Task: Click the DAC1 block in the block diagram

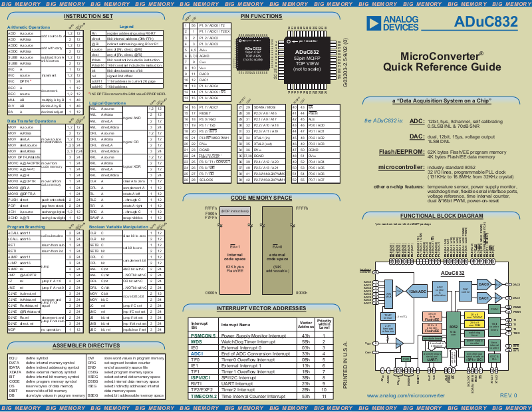Action: [x=483, y=298]
